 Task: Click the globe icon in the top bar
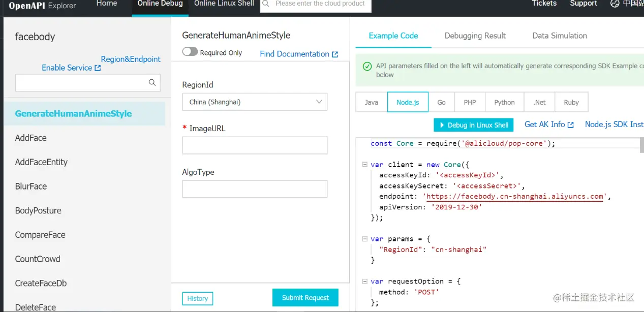(615, 4)
